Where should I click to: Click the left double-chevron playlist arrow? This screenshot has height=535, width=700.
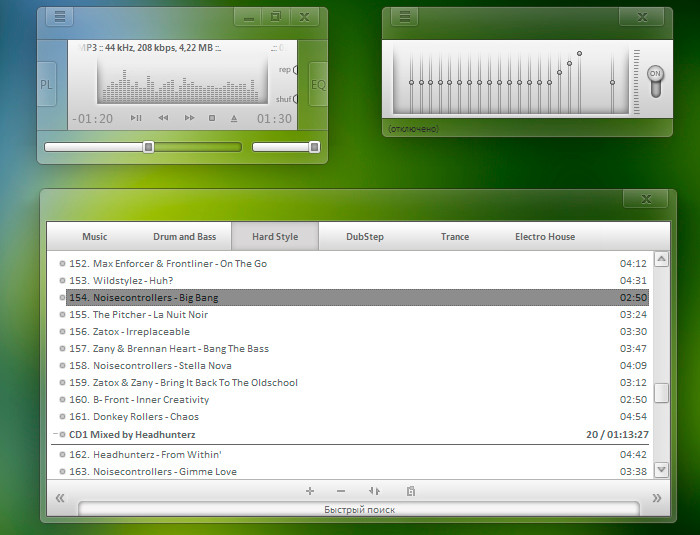click(60, 498)
